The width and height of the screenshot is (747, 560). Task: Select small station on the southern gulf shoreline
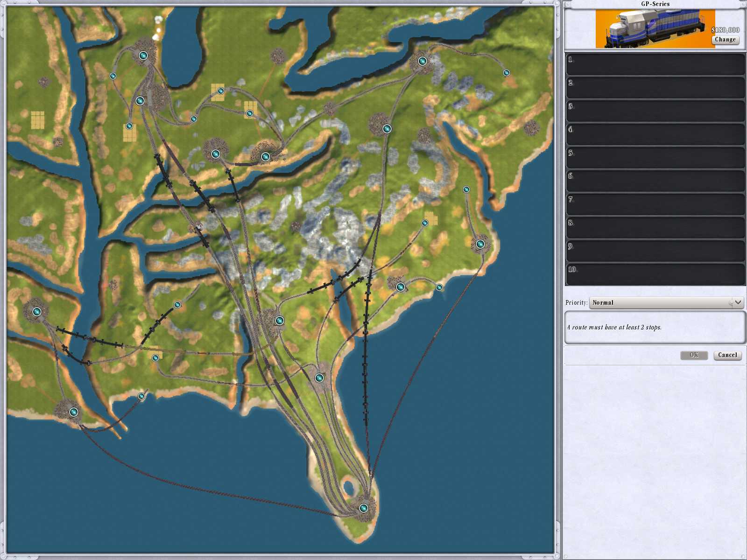[x=141, y=396]
